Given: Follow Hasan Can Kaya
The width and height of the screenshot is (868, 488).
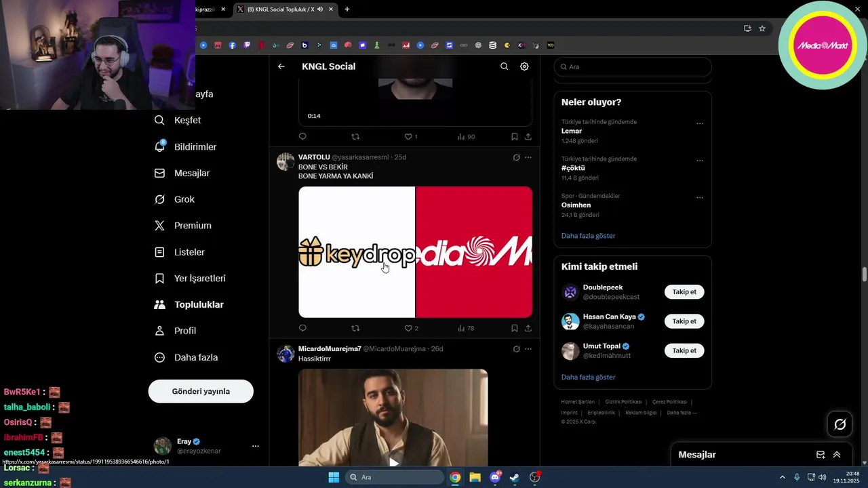Looking at the screenshot, I should [x=684, y=321].
